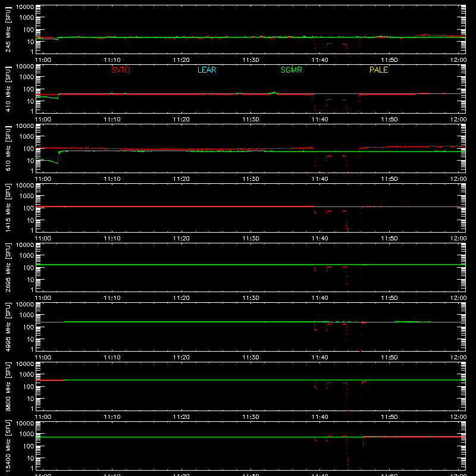Click the 1000 tick of 410 MHz plot
The image size is (476, 476).
coord(27,77)
